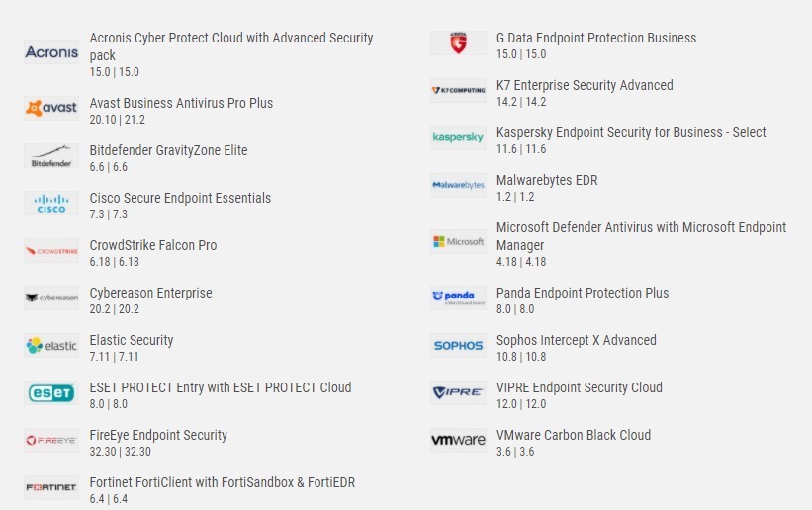Click the G Data shield logo
The width and height of the screenshot is (812, 510).
(458, 42)
